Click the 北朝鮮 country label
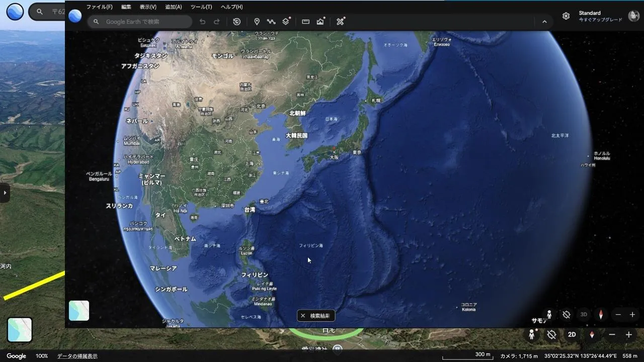 [297, 113]
